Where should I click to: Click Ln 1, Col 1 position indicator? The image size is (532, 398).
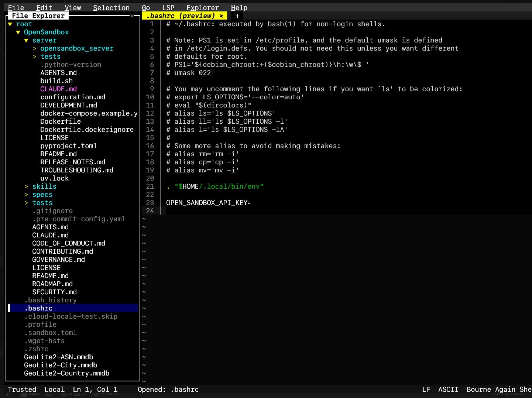click(x=95, y=390)
